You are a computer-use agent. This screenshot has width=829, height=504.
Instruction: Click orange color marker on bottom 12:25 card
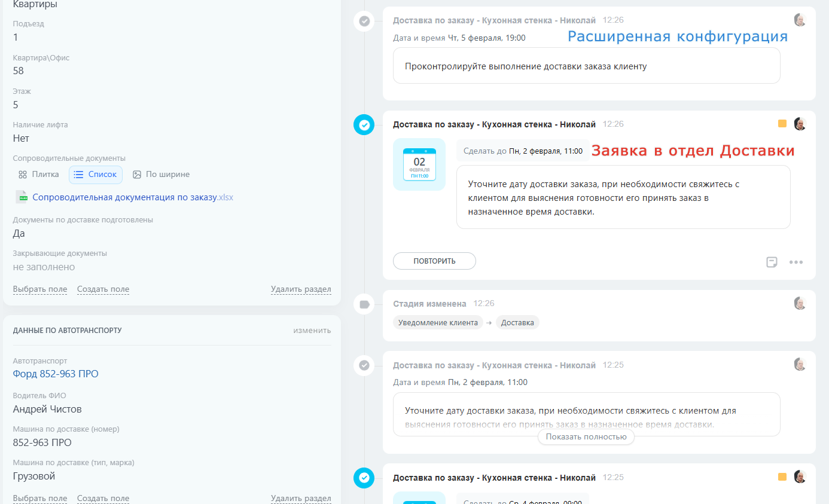[782, 476]
